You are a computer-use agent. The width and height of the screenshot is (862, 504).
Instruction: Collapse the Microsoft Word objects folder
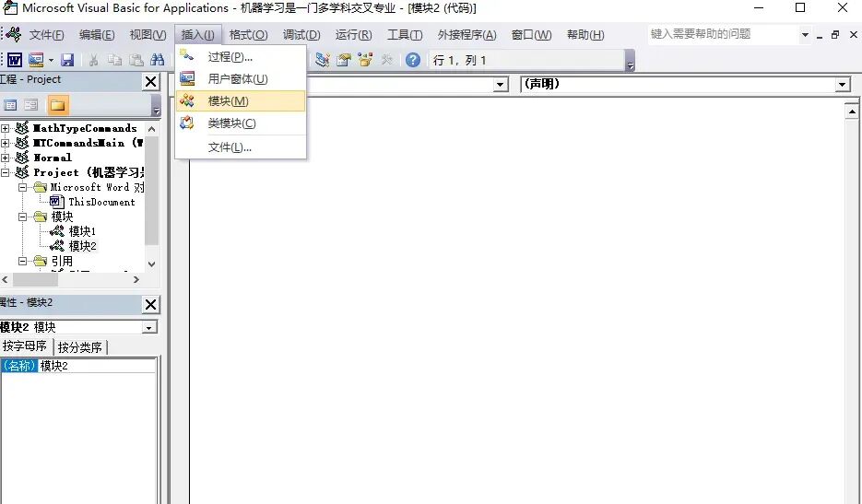(x=22, y=187)
